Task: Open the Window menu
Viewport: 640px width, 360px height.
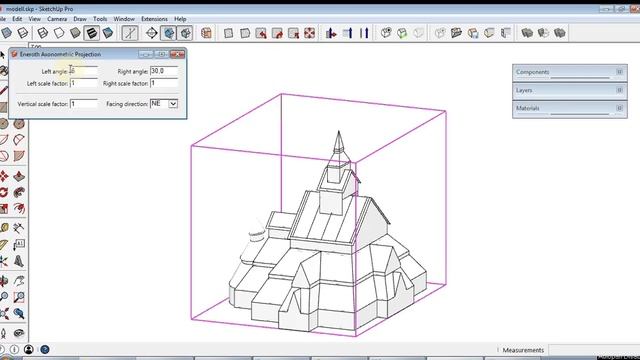Action: (124, 19)
